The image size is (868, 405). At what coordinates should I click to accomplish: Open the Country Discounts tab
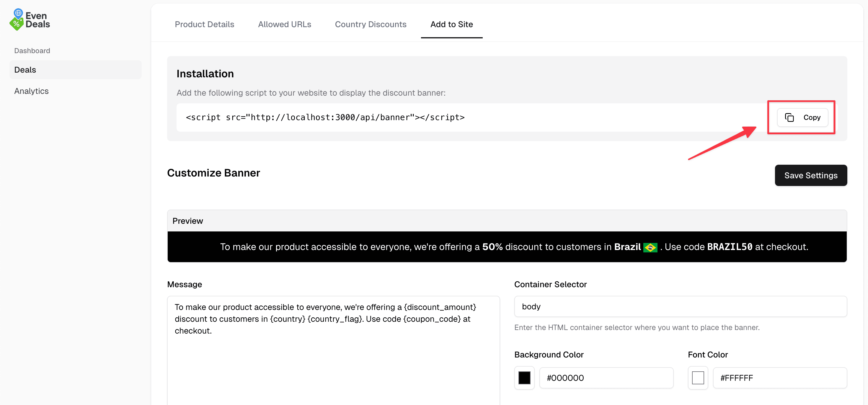[x=370, y=24]
